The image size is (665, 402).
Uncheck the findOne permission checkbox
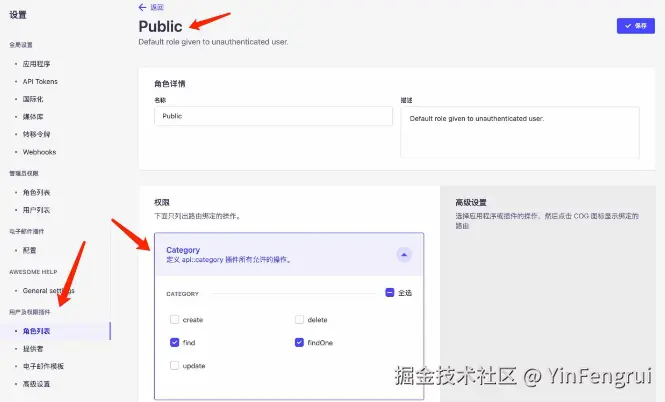tap(299, 342)
